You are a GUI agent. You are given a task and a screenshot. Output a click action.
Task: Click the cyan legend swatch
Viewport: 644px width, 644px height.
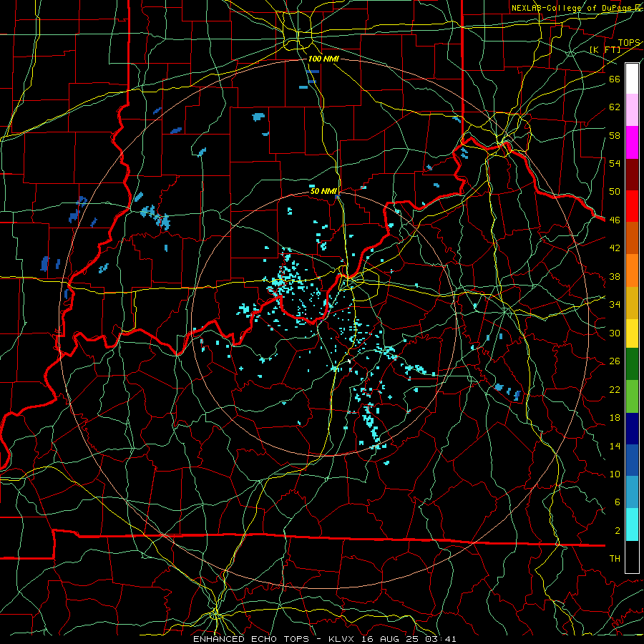pos(632,525)
